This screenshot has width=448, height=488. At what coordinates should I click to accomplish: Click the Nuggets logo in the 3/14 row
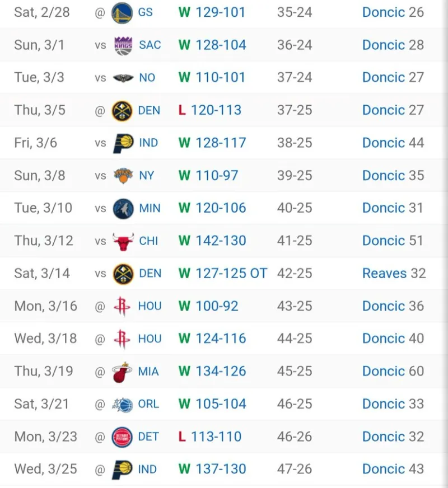123,274
